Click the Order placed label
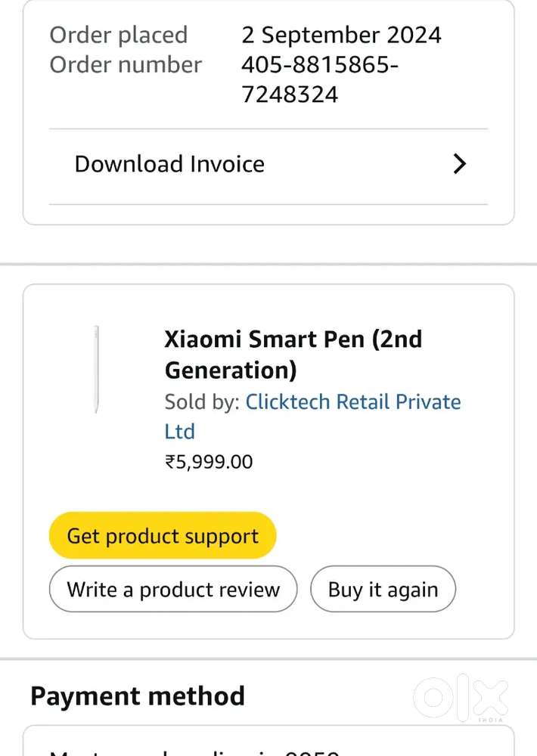Image resolution: width=537 pixels, height=756 pixels. [118, 35]
